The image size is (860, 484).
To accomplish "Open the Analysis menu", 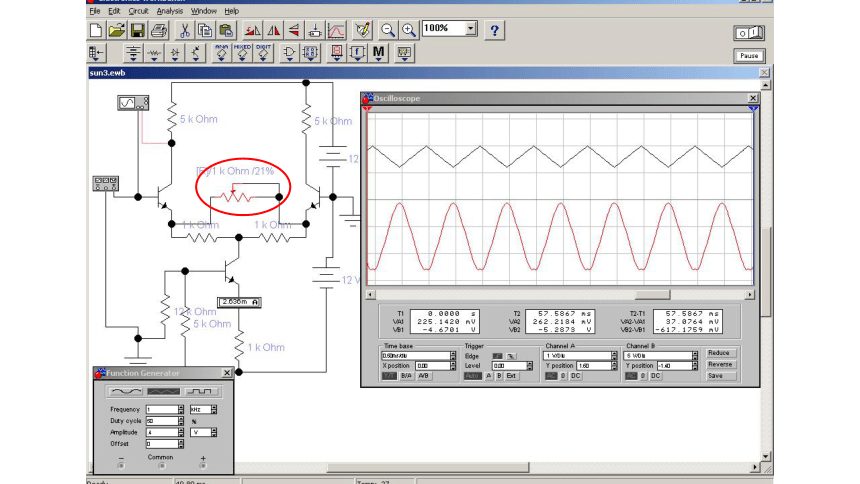I will point(170,11).
